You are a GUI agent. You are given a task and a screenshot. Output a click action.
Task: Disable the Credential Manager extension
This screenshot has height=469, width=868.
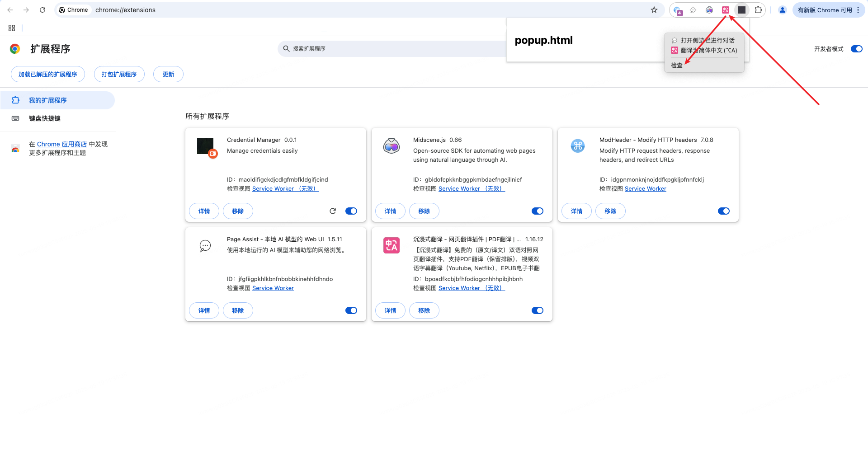pos(351,211)
